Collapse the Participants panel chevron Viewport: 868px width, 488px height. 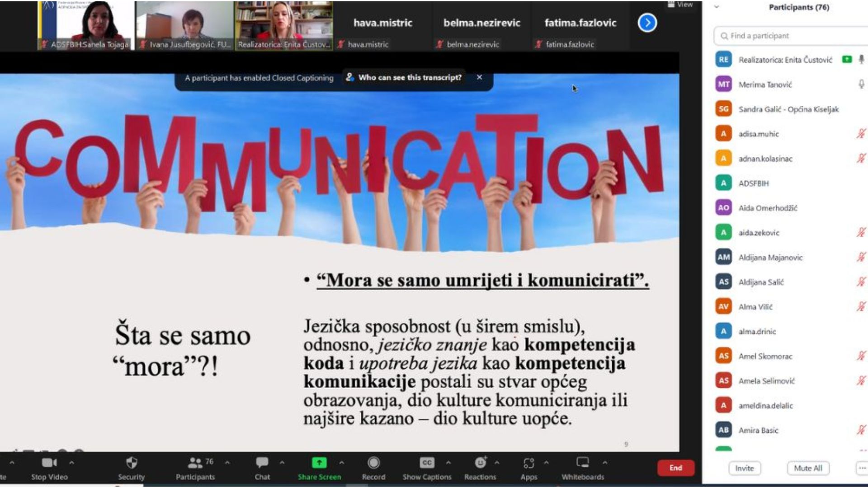click(717, 7)
